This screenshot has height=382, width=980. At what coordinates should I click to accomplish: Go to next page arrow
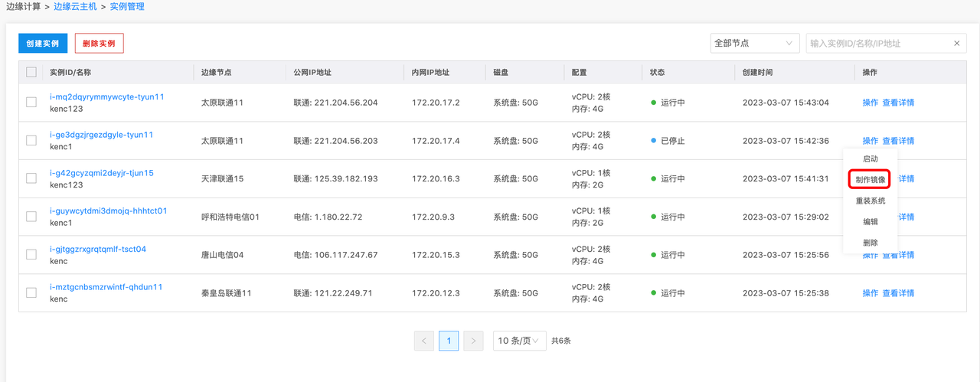[474, 341]
